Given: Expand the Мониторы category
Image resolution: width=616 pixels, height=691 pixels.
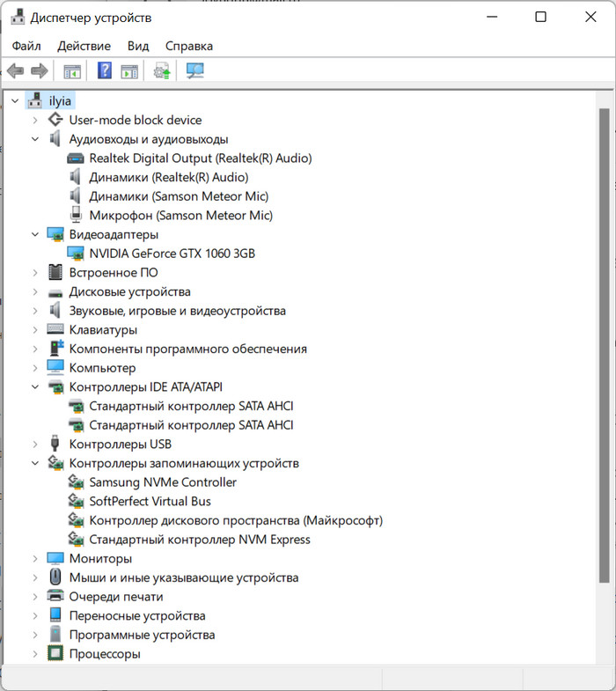Looking at the screenshot, I should coord(35,558).
